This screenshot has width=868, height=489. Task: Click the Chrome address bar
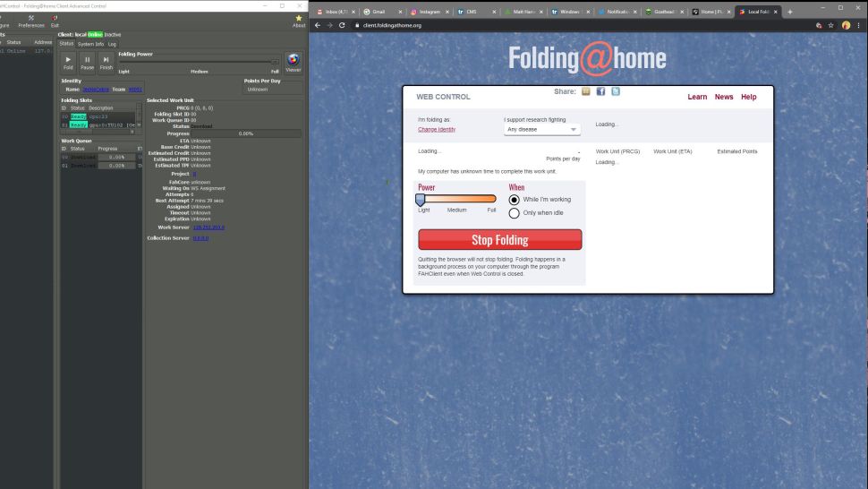(x=582, y=25)
